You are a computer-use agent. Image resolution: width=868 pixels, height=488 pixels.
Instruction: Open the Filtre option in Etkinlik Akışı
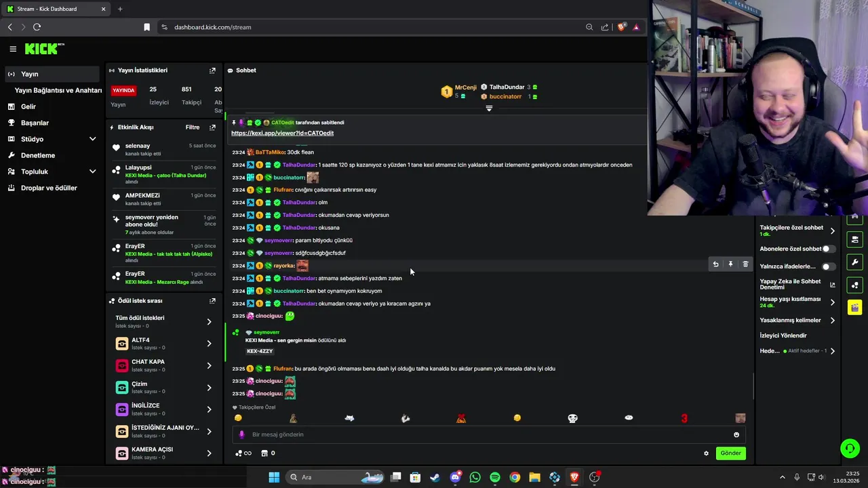point(193,127)
